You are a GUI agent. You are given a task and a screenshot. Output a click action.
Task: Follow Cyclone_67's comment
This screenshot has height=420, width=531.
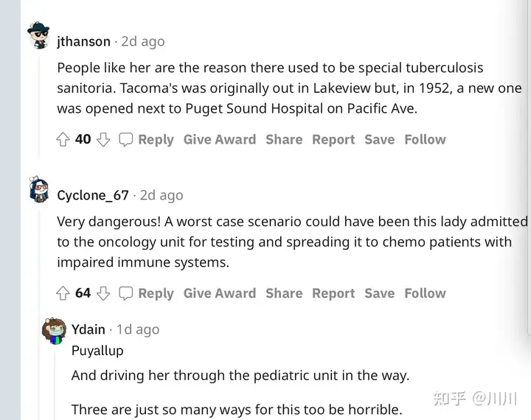tap(425, 293)
